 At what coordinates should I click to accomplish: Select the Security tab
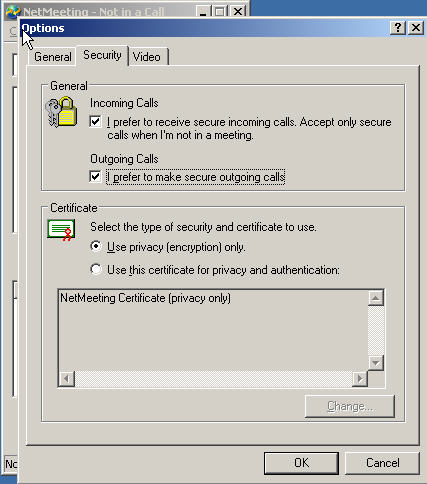pos(102,55)
